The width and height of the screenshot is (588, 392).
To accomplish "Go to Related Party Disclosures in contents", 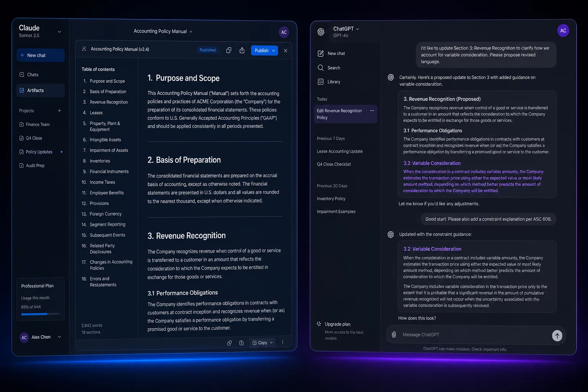I will [x=102, y=249].
